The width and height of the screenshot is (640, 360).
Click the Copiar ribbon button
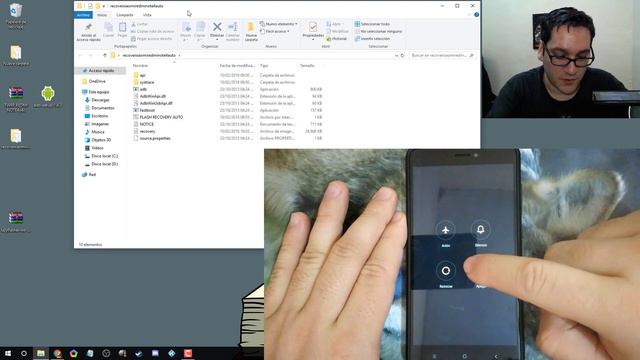(109, 30)
